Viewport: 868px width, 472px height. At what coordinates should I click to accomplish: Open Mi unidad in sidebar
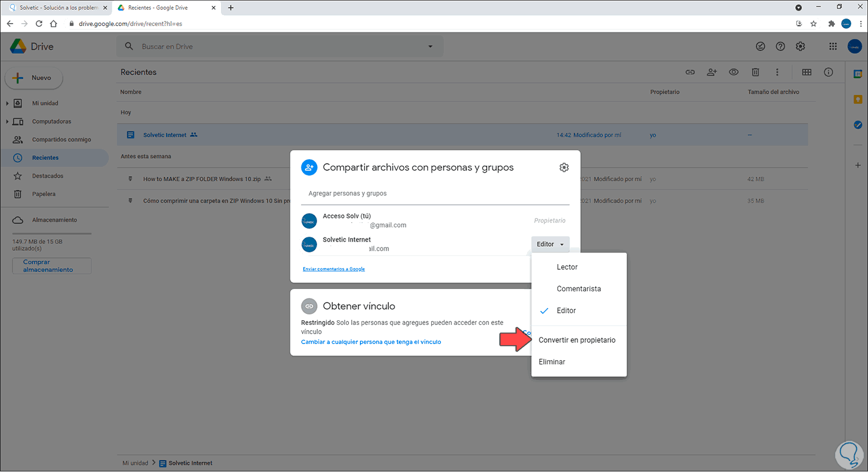(x=45, y=103)
